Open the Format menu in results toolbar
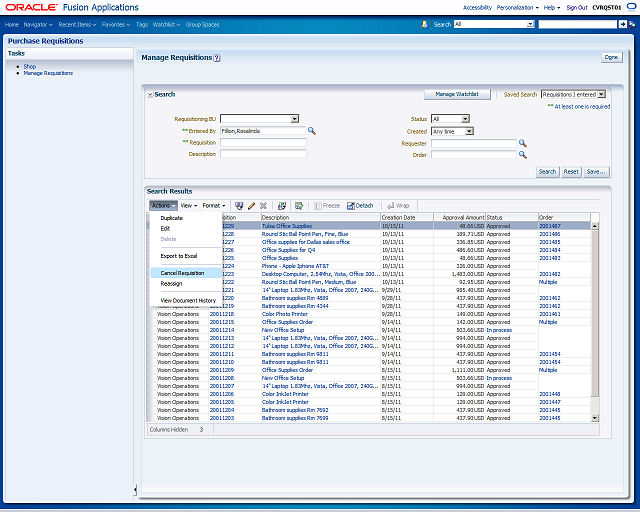Image resolution: width=640 pixels, height=512 pixels. pyautogui.click(x=214, y=206)
